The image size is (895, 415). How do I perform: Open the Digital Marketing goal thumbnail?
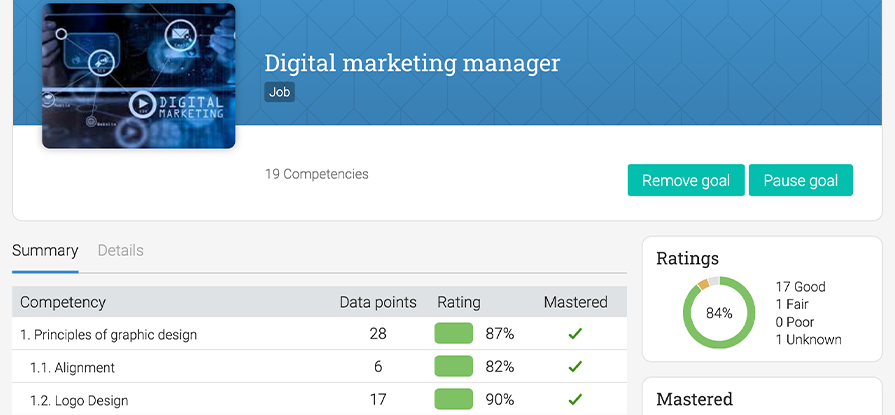(x=139, y=76)
